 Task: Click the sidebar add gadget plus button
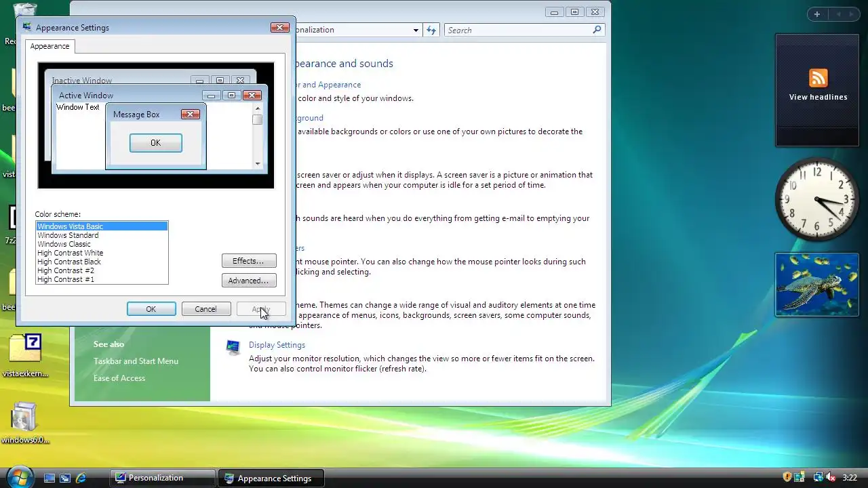click(x=817, y=14)
